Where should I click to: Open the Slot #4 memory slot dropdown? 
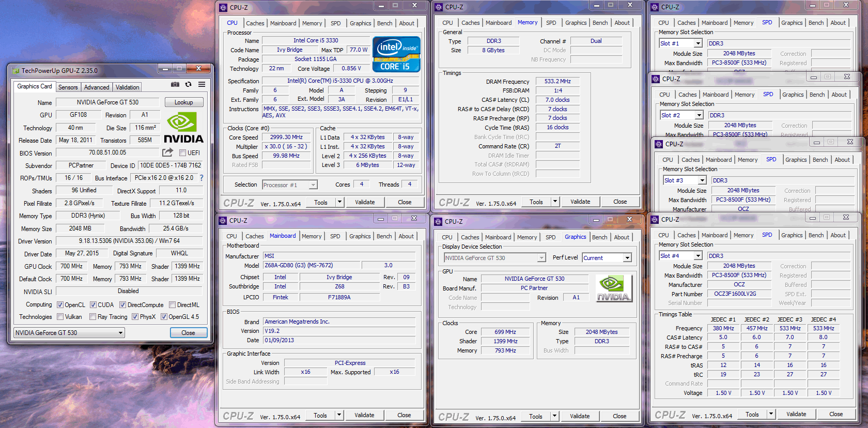pyautogui.click(x=680, y=256)
